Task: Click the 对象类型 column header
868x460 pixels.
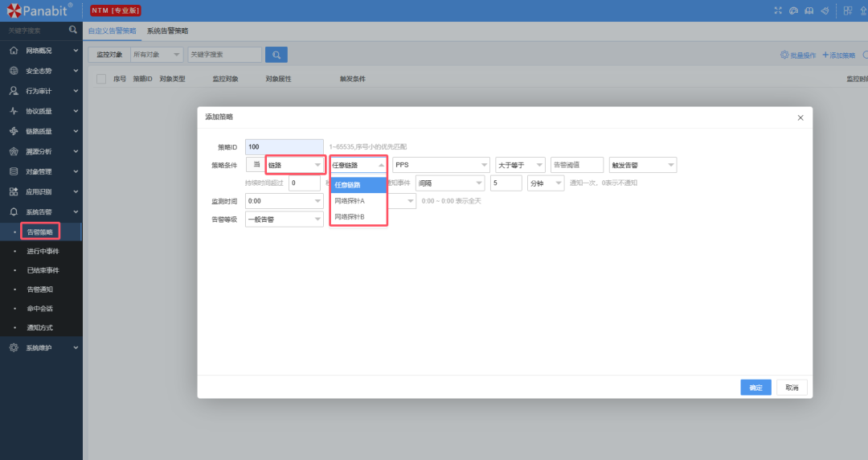Action: pyautogui.click(x=172, y=79)
